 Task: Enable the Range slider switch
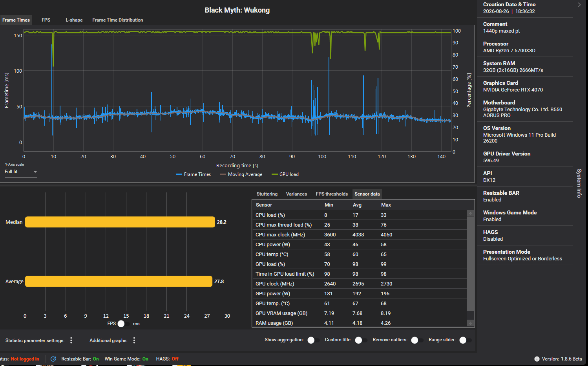tap(466, 340)
